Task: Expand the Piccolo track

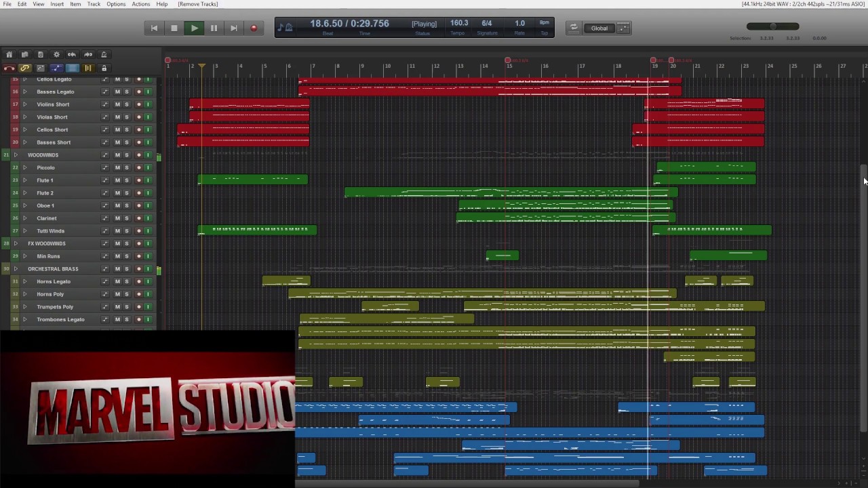Action: (24, 167)
